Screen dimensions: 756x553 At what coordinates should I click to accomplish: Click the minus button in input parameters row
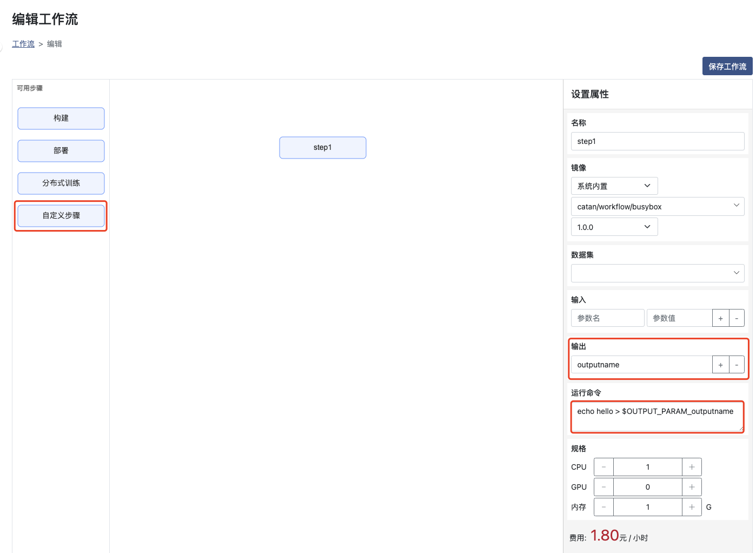[x=737, y=318]
